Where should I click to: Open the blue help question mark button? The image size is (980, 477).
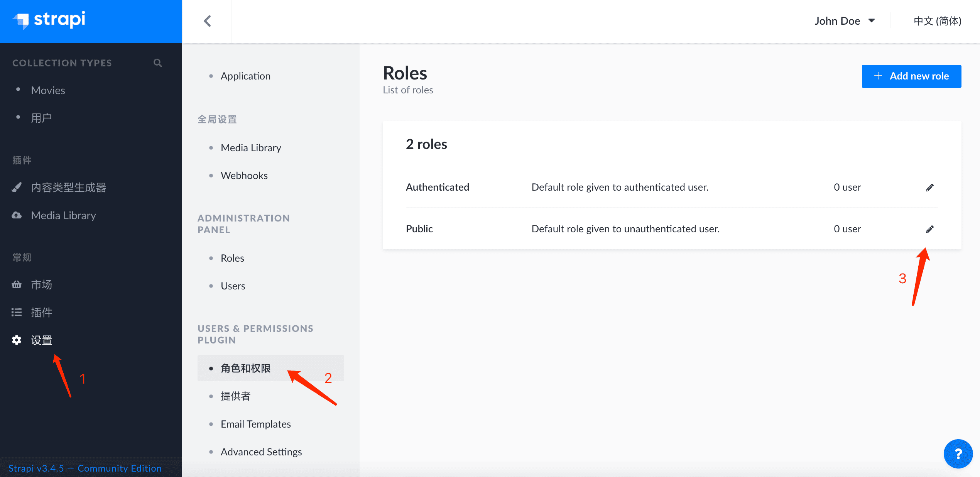click(x=958, y=453)
